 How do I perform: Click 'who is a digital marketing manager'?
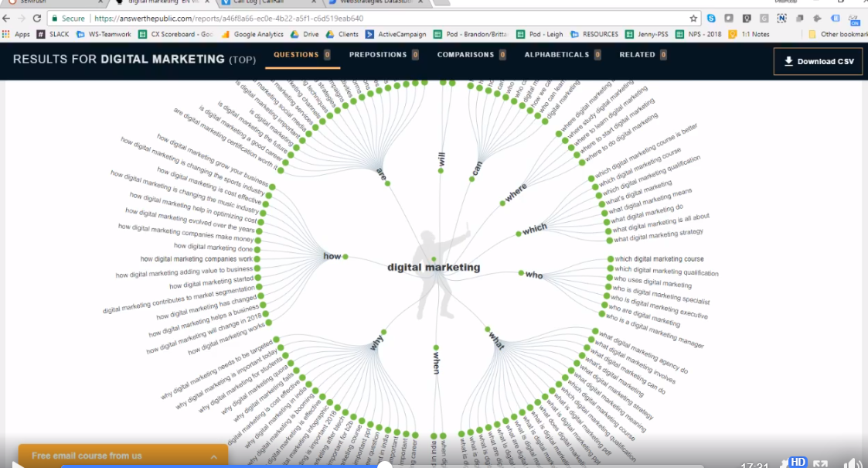655,330
